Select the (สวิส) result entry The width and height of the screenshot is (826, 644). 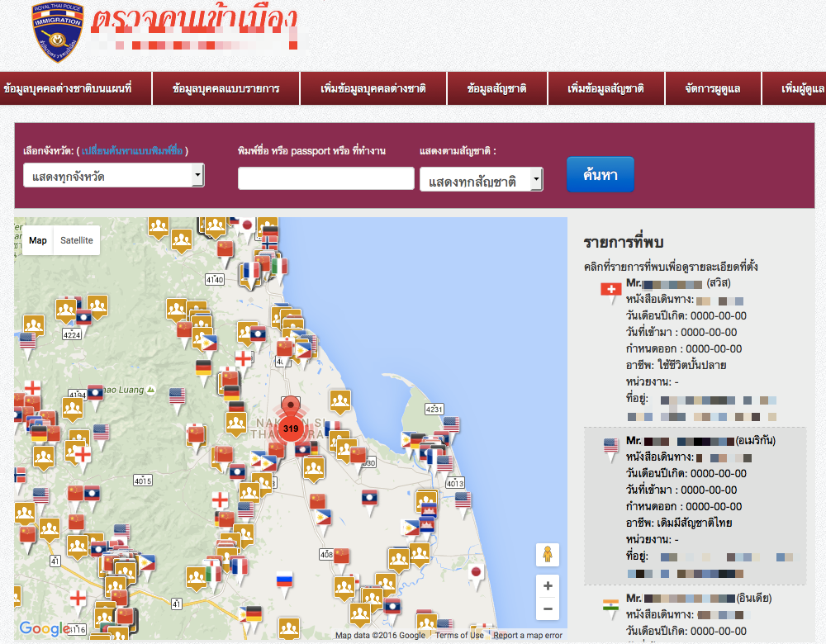tap(695, 349)
